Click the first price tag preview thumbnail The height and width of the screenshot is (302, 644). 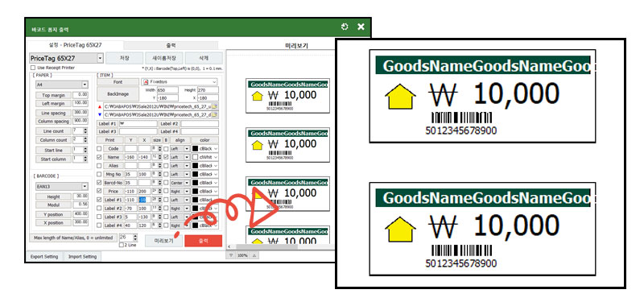(x=287, y=96)
